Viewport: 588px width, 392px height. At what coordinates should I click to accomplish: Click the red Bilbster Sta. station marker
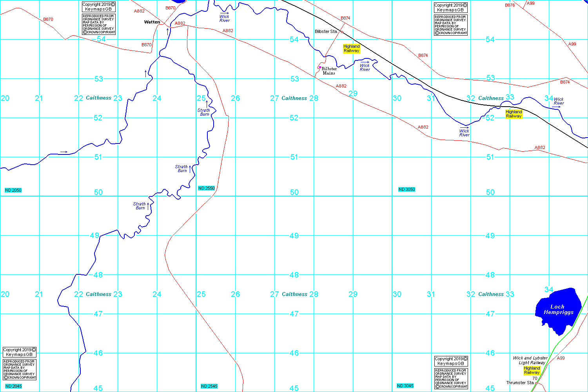pyautogui.click(x=341, y=32)
